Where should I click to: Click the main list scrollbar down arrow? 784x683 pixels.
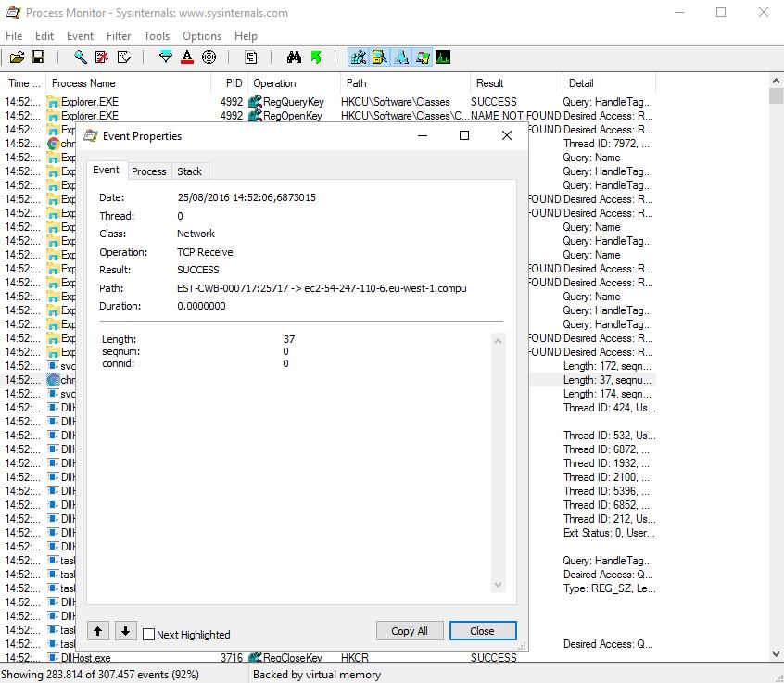coord(776,653)
